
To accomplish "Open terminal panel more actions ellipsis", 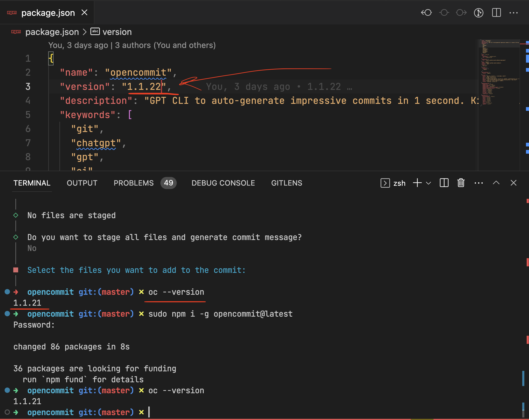I will [x=479, y=183].
